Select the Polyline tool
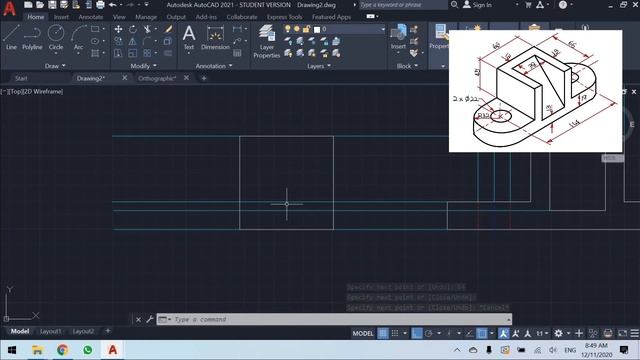 click(32, 37)
